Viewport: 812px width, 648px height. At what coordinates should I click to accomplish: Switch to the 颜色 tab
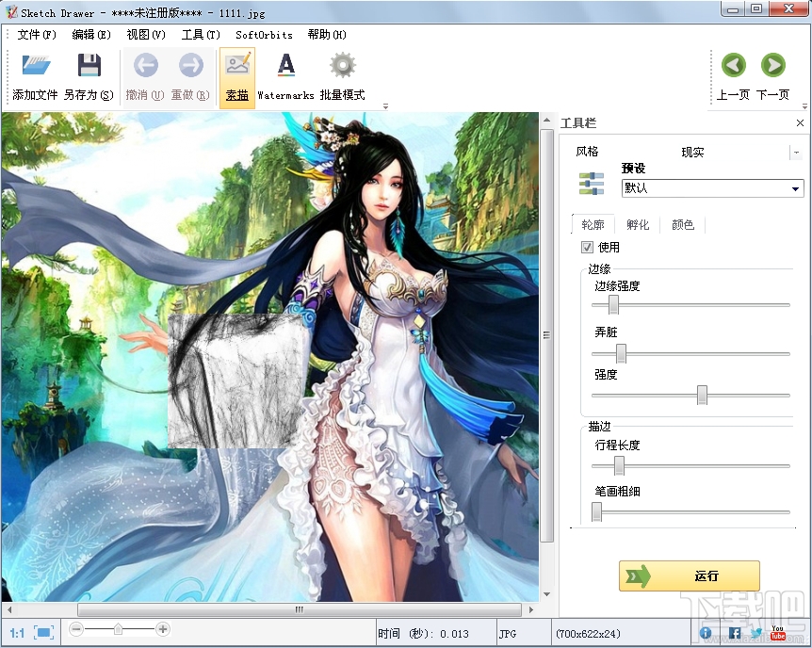683,224
